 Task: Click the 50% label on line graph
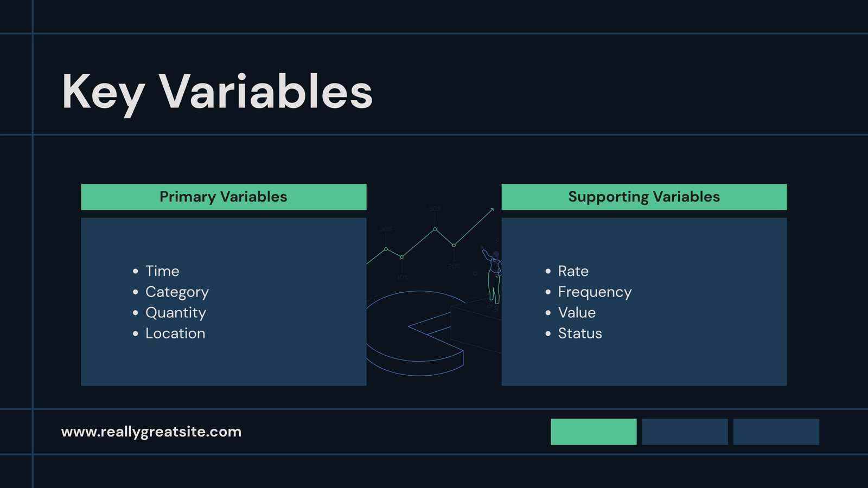click(435, 209)
